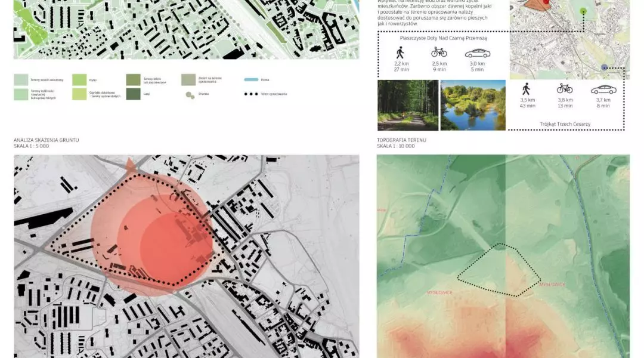Click the 3,5 km 43 min walking distance
The image size is (644, 358).
click(527, 103)
